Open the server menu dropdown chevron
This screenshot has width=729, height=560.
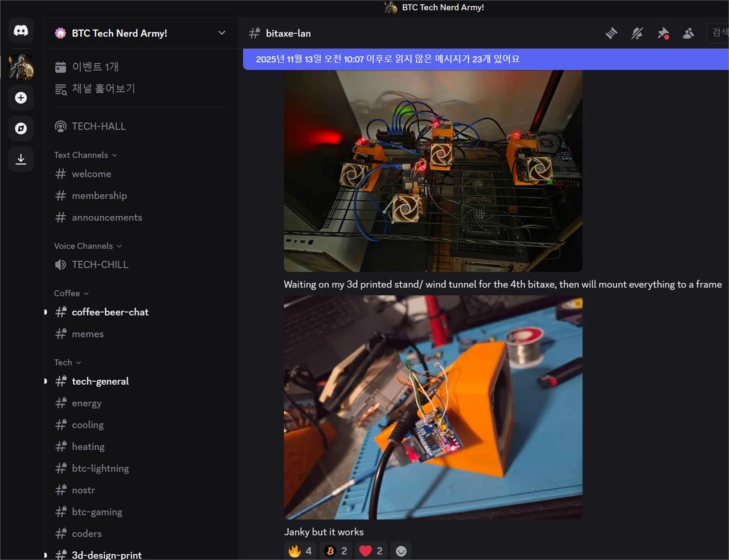[x=222, y=33]
